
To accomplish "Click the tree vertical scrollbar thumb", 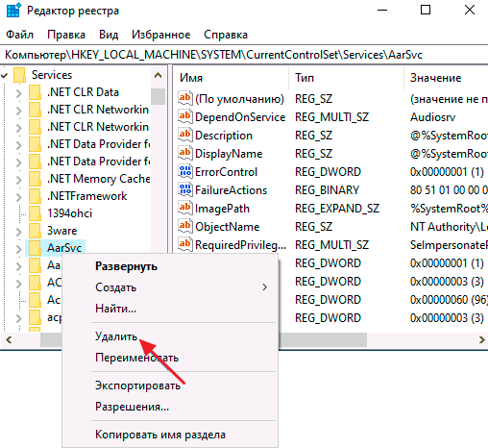I will 158,96.
